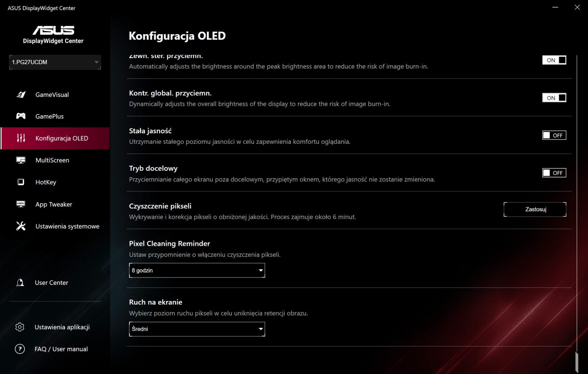Click the Ustawienia aplikacji gear icon

20,327
